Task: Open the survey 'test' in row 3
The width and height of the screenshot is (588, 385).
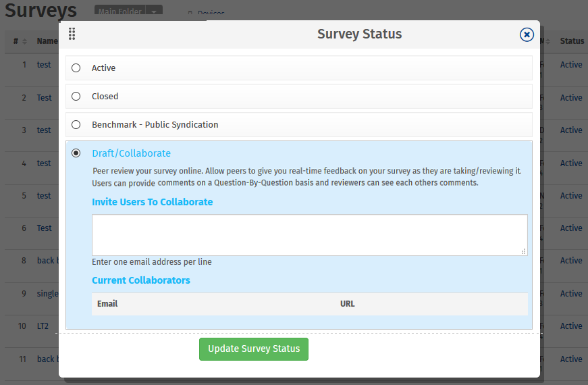Action: [x=44, y=130]
